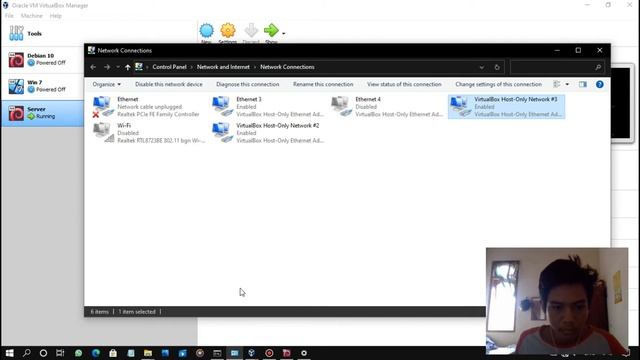Open taskbar search magnifier
This screenshot has height=360, width=640.
[27, 353]
